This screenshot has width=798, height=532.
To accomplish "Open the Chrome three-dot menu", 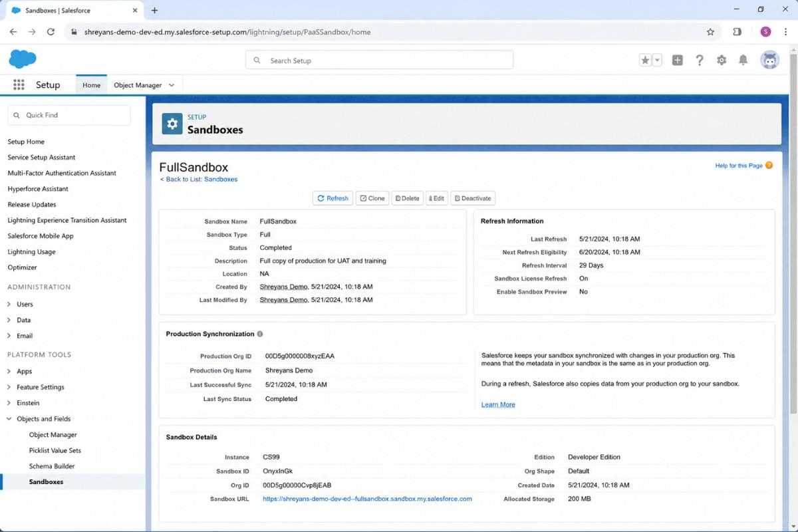I will [x=787, y=32].
